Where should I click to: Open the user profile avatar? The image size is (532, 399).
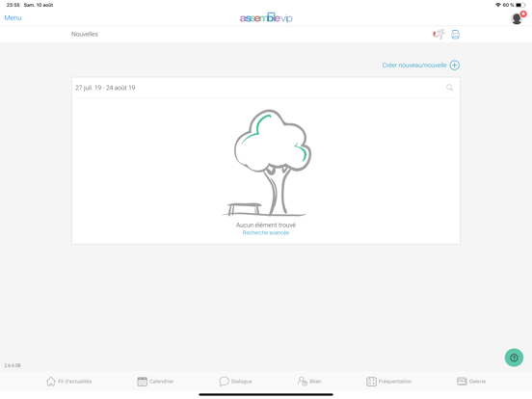[x=517, y=18]
